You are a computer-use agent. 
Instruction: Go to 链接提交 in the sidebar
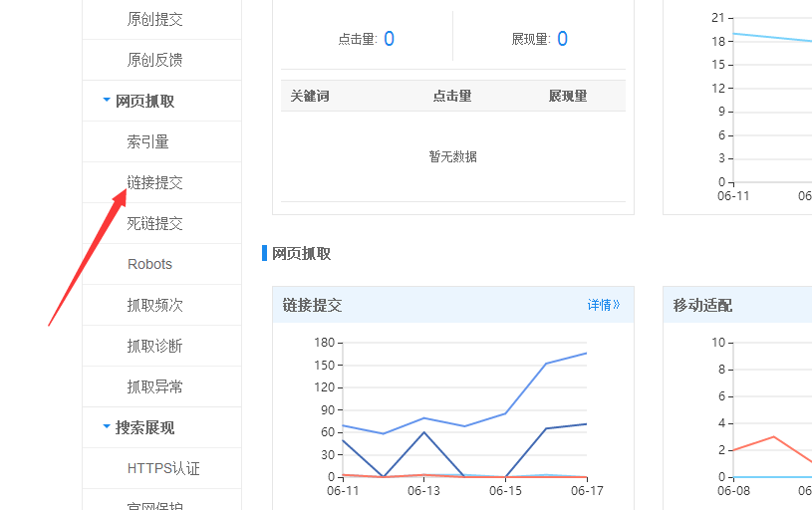tap(154, 182)
